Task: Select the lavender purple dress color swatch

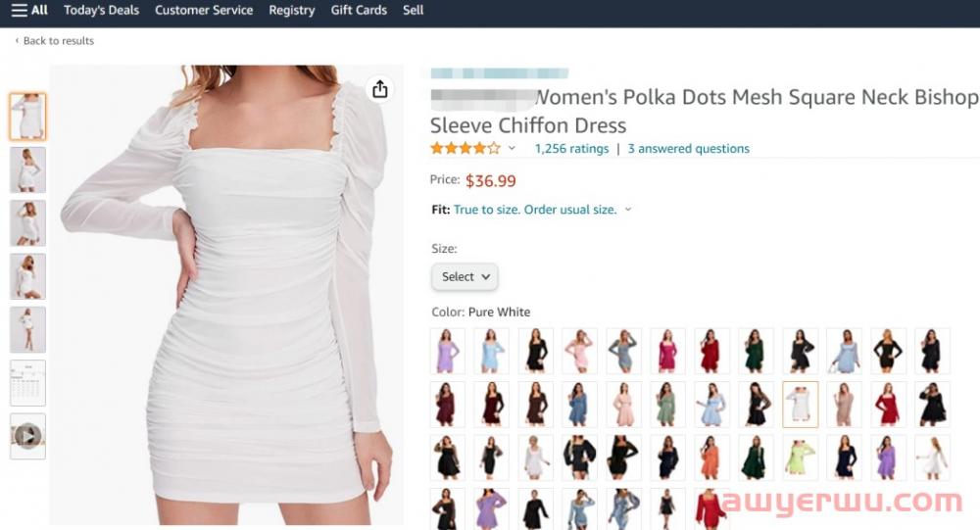Action: (x=447, y=351)
